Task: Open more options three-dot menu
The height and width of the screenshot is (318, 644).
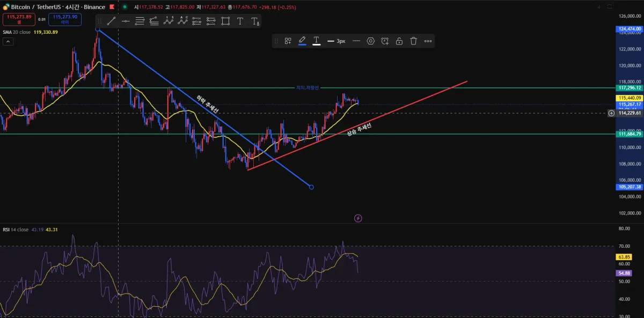Action: pos(428,41)
